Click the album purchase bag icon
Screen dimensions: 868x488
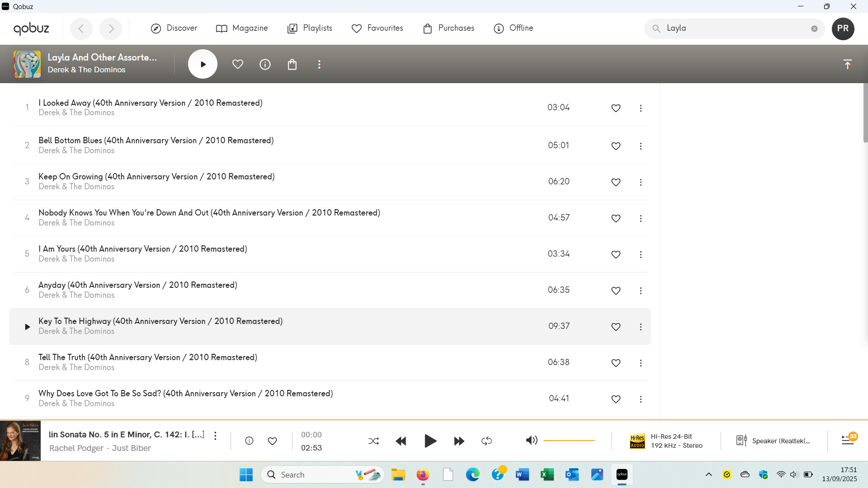[x=292, y=65]
